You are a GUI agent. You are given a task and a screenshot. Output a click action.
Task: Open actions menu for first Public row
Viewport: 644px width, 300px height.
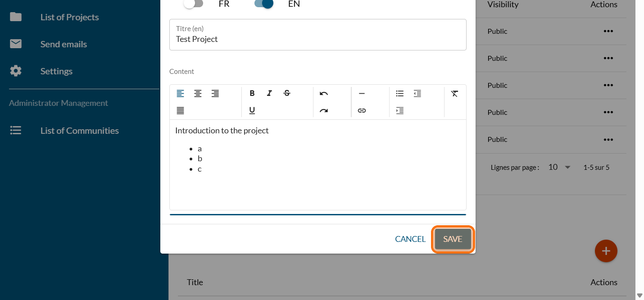coord(608,31)
